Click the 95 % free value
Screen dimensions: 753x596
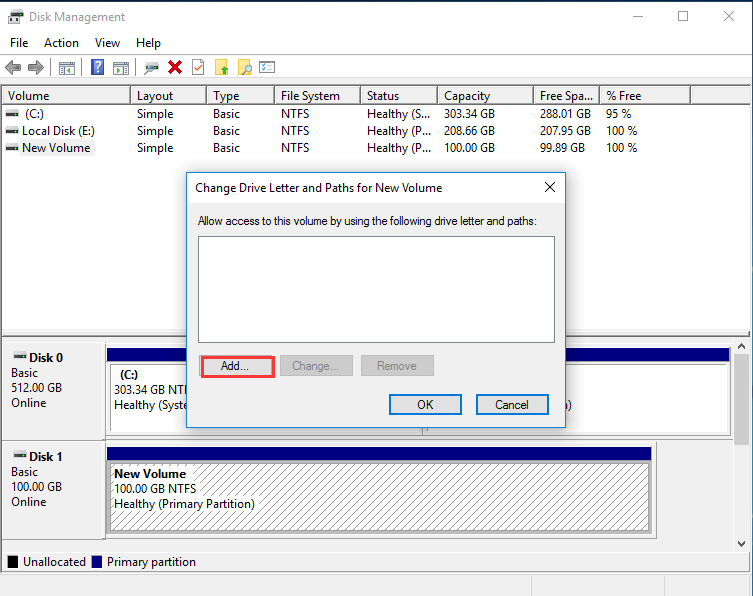(x=619, y=114)
